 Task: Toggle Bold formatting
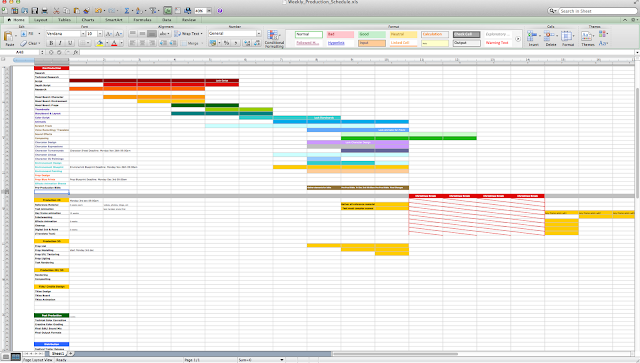click(x=51, y=43)
